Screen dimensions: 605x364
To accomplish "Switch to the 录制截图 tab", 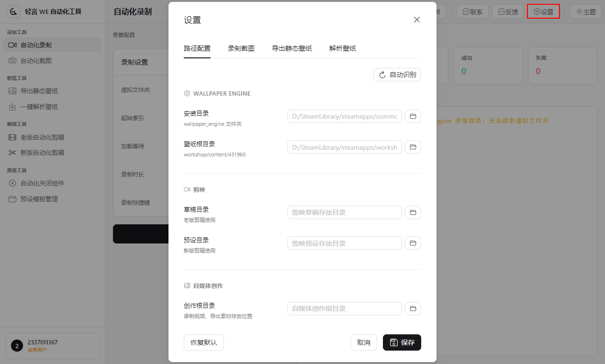I will [241, 48].
